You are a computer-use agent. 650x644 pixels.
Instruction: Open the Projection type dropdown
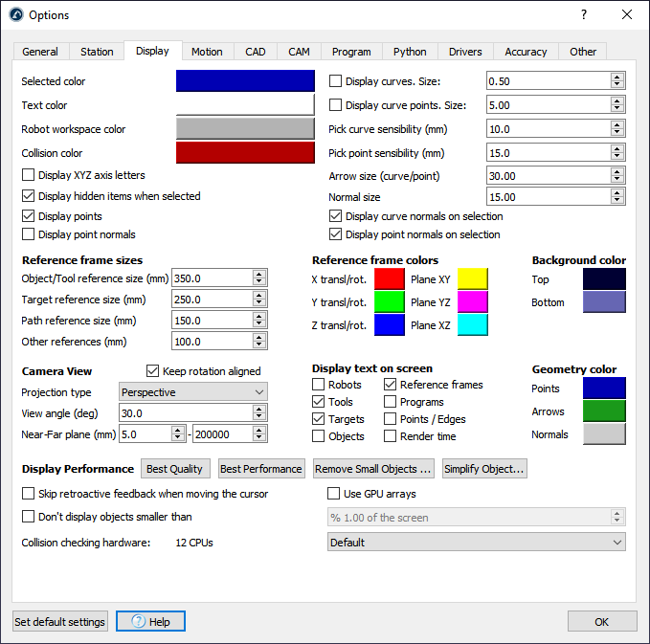point(192,391)
